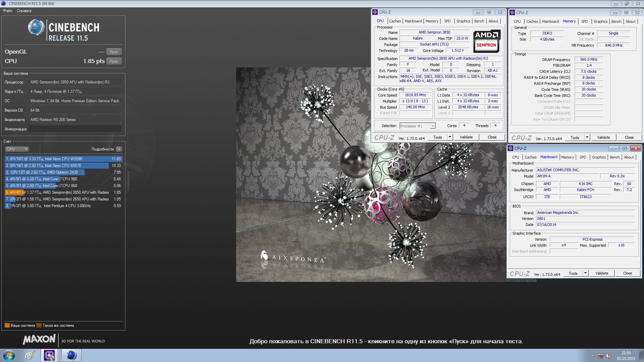Select ranking row Intel Core i7 CPU 960

pos(63,179)
